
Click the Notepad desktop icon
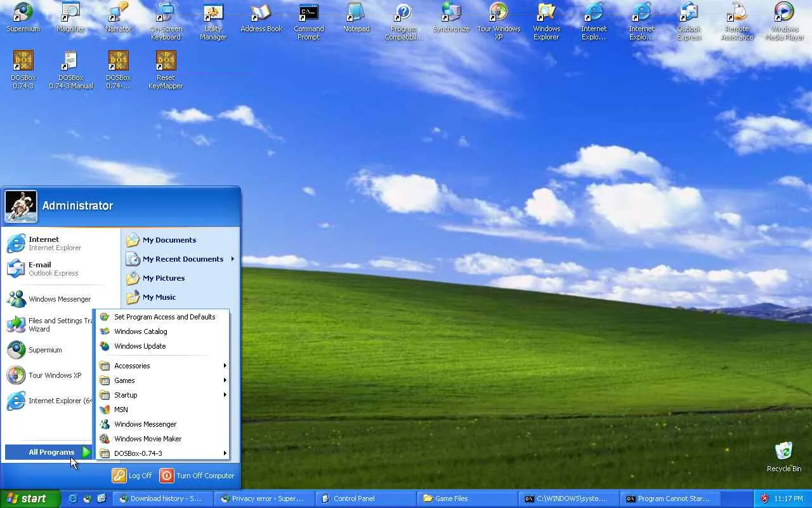[356, 18]
